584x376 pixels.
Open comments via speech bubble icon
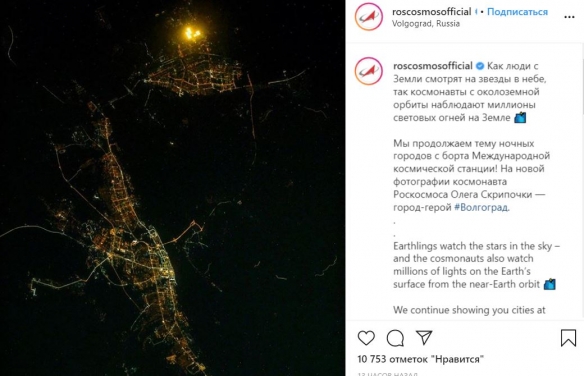(395, 338)
